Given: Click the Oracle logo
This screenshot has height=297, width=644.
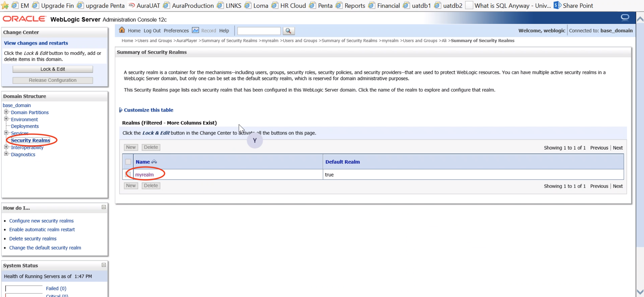Looking at the screenshot, I should click(x=24, y=19).
